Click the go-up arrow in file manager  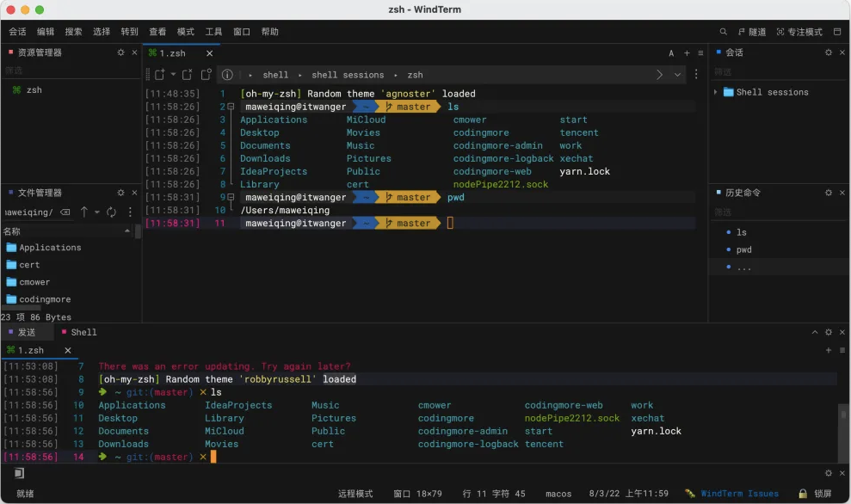pyautogui.click(x=84, y=212)
